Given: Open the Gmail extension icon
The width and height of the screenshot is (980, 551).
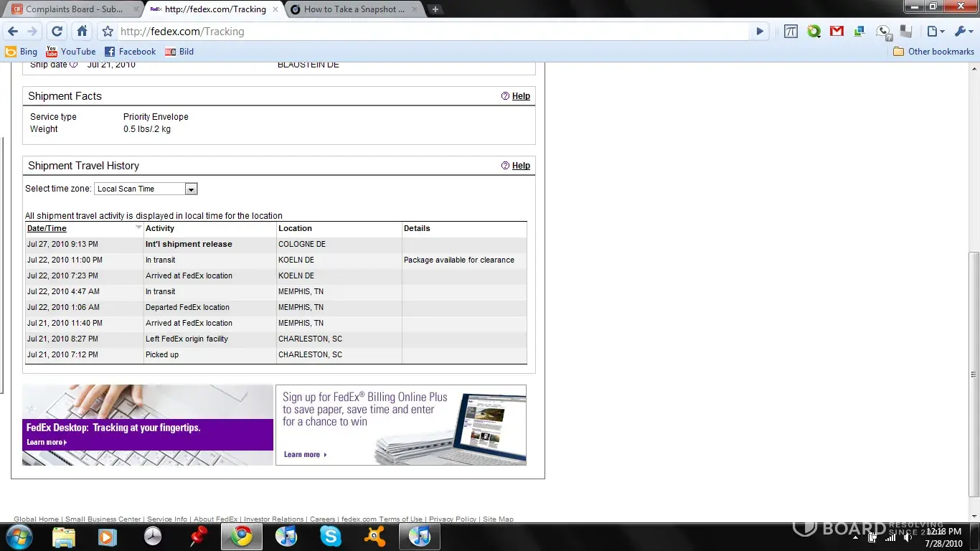Looking at the screenshot, I should pyautogui.click(x=837, y=32).
